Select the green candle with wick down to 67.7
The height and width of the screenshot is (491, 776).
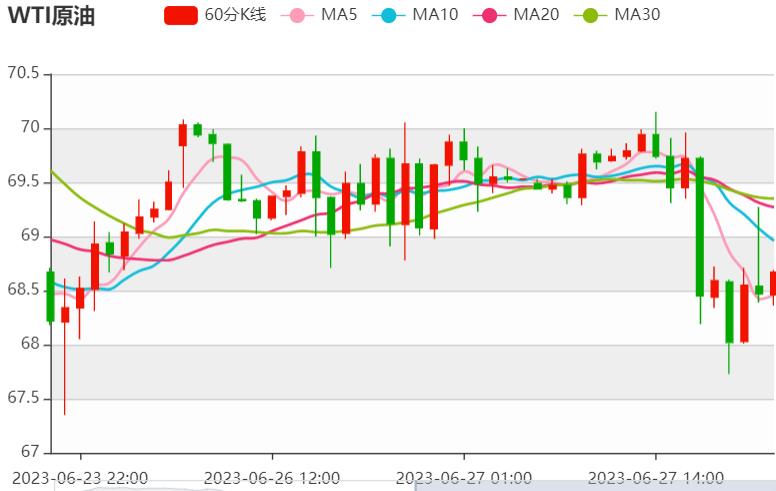tap(729, 312)
